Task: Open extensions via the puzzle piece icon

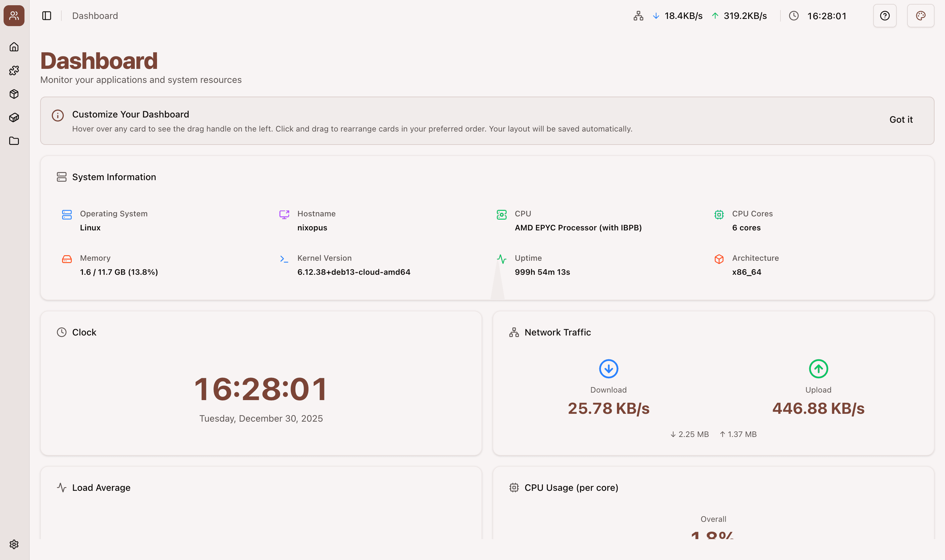Action: (x=14, y=70)
